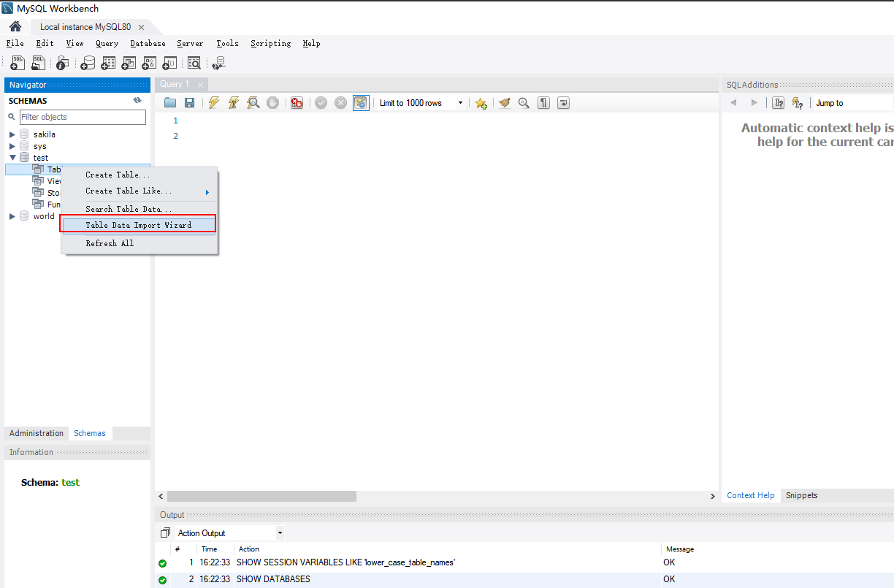
Task: Switch to the Snippets tab
Action: [801, 495]
